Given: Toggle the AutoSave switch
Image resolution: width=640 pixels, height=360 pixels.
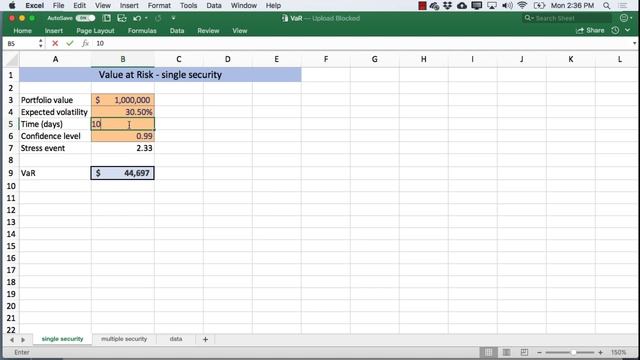Looking at the screenshot, I should 85,18.
